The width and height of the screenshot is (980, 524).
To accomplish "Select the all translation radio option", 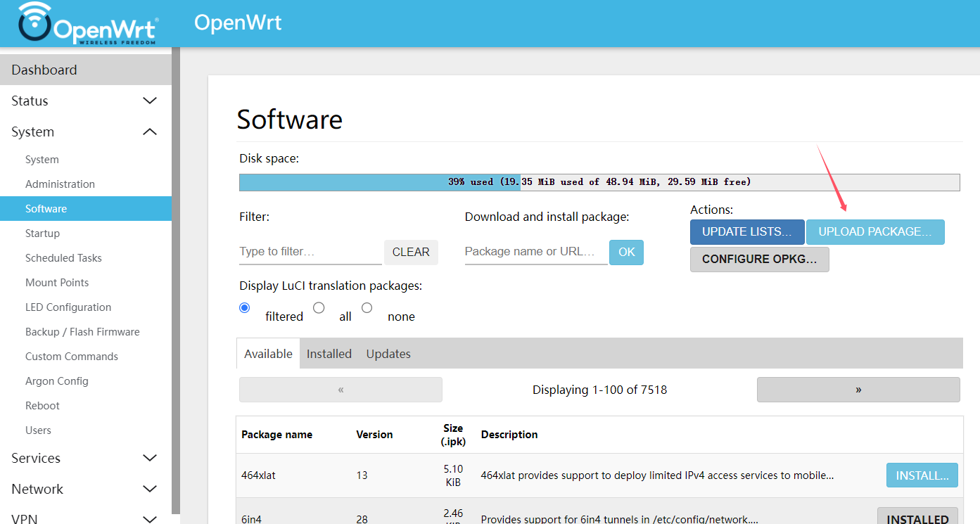I will tap(319, 308).
